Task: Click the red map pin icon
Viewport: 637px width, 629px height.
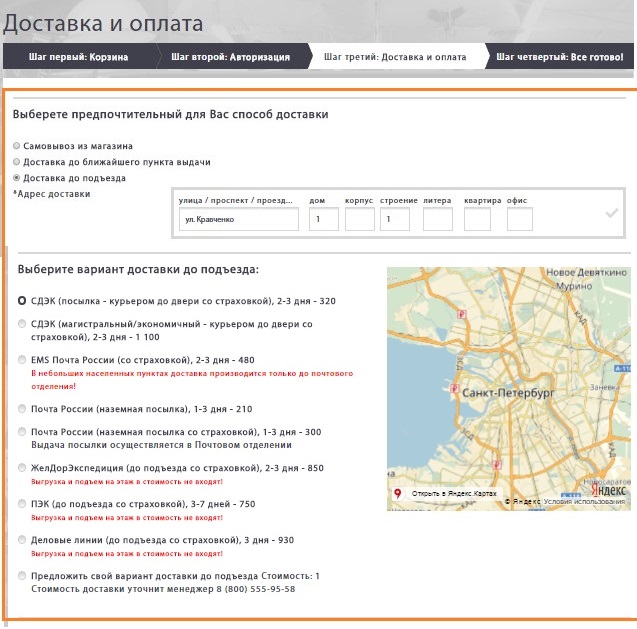Action: [x=398, y=493]
